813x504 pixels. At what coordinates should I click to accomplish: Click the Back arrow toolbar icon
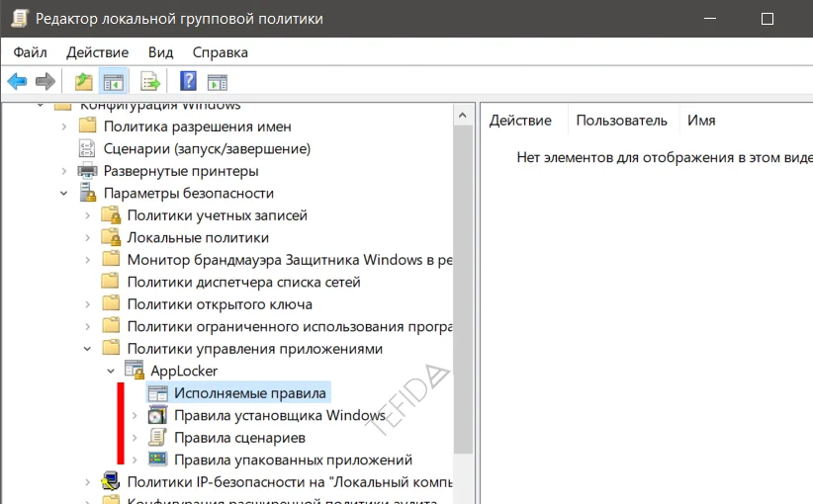tap(17, 81)
